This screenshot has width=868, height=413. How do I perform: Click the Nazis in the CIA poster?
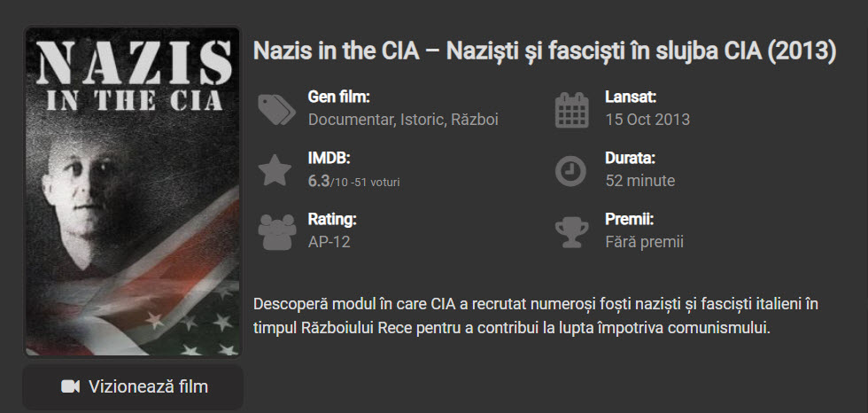pyautogui.click(x=132, y=191)
